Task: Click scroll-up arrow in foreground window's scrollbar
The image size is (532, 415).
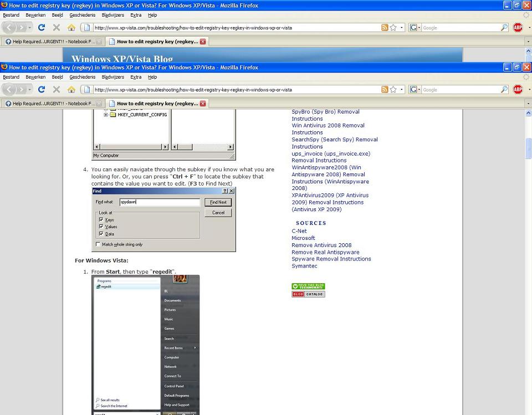Action: pyautogui.click(x=528, y=112)
